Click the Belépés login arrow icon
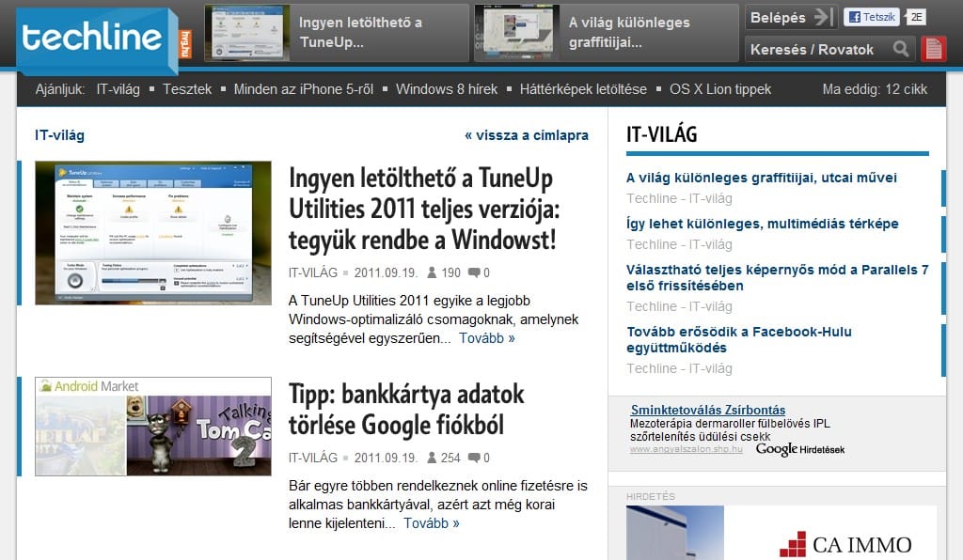The width and height of the screenshot is (963, 560). 823,17
